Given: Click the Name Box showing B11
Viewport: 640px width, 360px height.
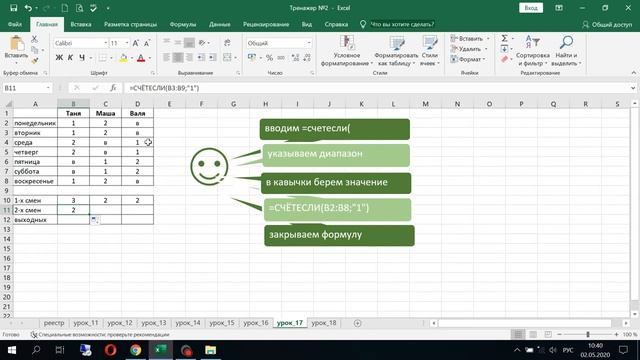Looking at the screenshot, I should point(27,88).
